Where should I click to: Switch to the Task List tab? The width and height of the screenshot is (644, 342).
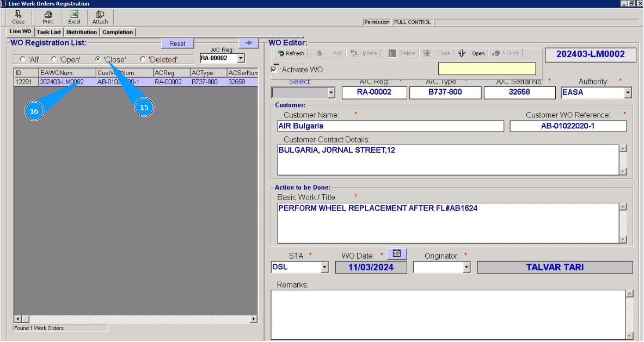click(x=49, y=32)
